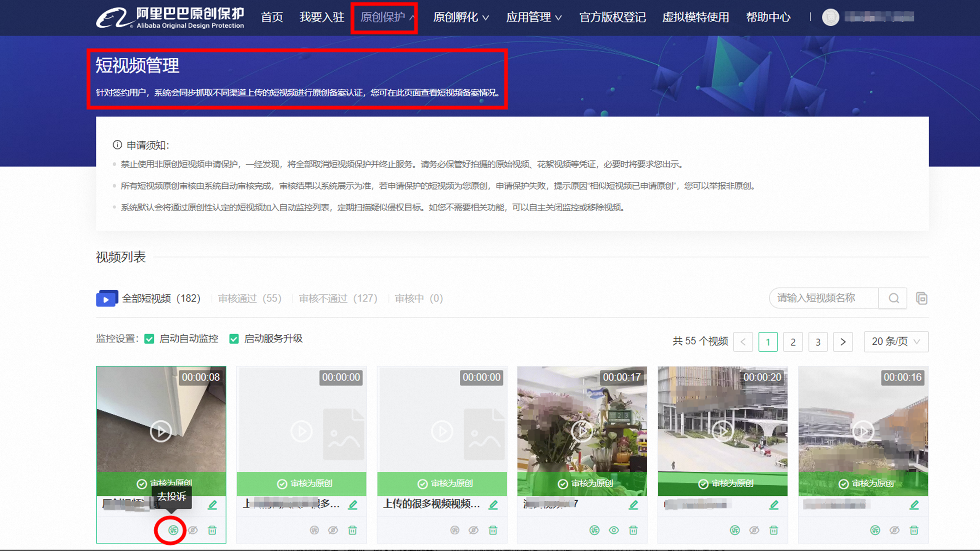Screen dimensions: 980x551
Task: Switch to 审核通过 (55) tab
Action: click(x=249, y=298)
